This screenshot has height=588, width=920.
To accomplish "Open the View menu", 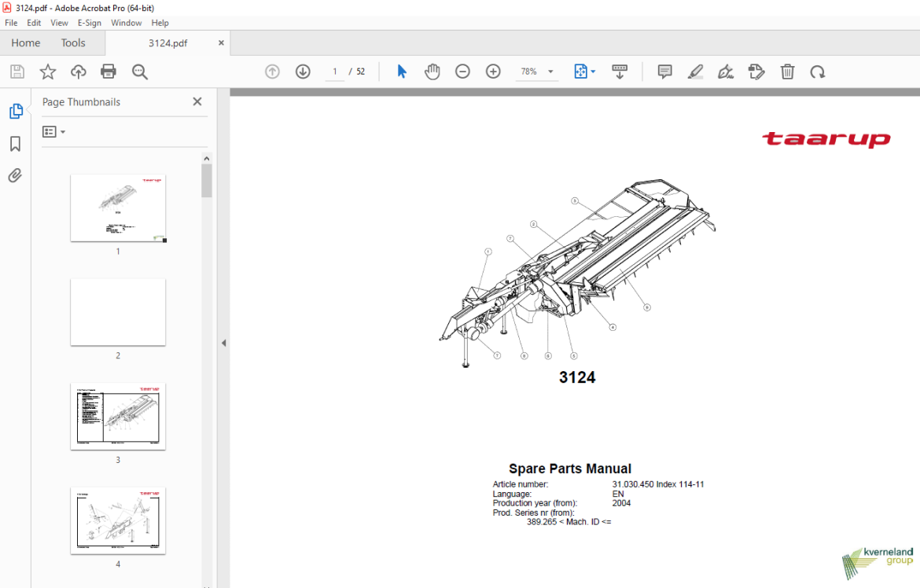I will pyautogui.click(x=59, y=23).
